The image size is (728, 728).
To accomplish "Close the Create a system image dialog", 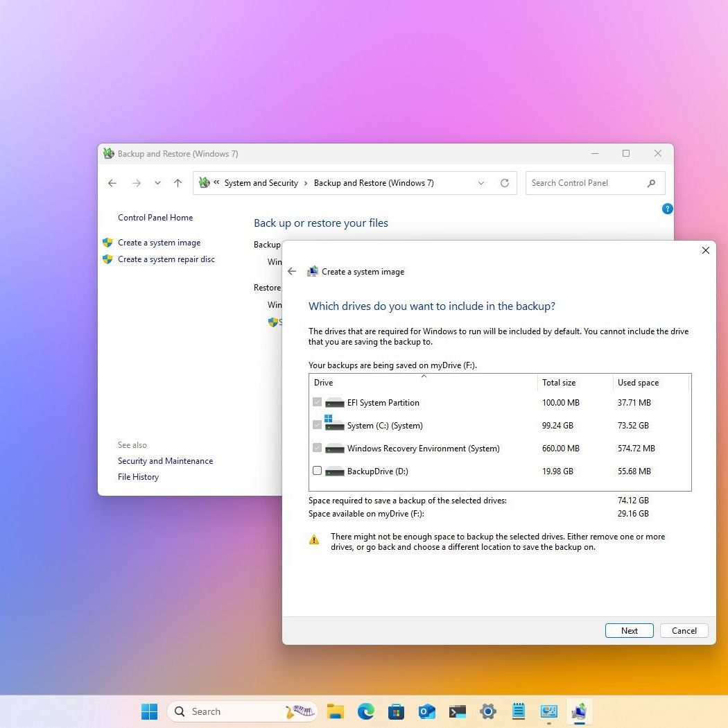I will (x=705, y=250).
